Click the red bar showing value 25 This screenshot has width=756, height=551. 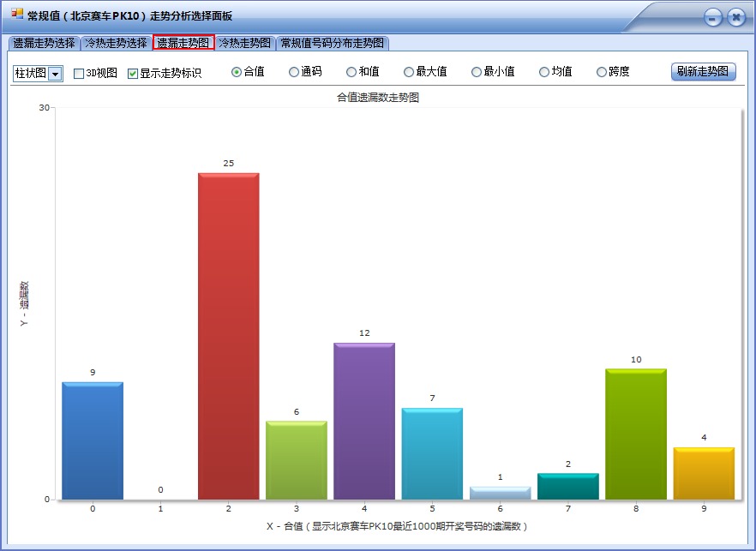pyautogui.click(x=228, y=334)
